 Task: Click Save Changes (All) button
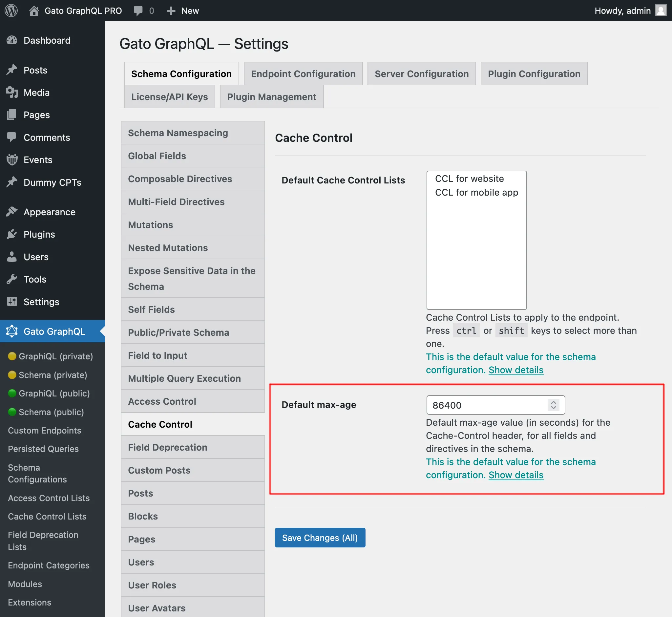tap(320, 538)
